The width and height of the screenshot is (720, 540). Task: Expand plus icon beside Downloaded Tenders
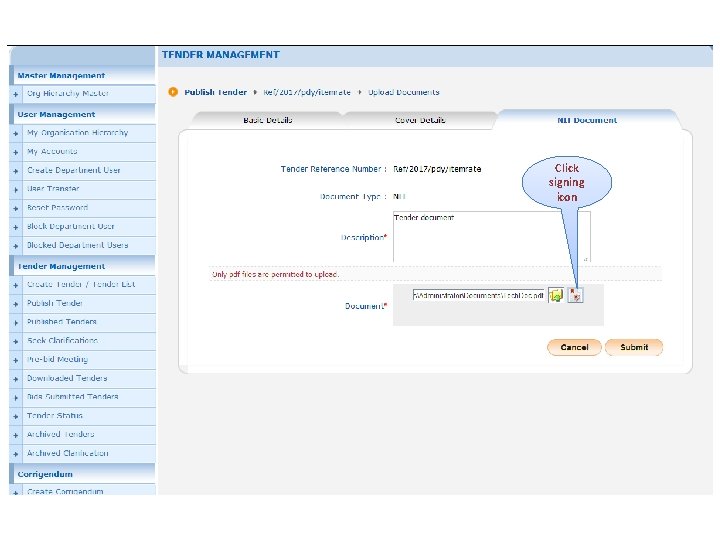pos(16,379)
